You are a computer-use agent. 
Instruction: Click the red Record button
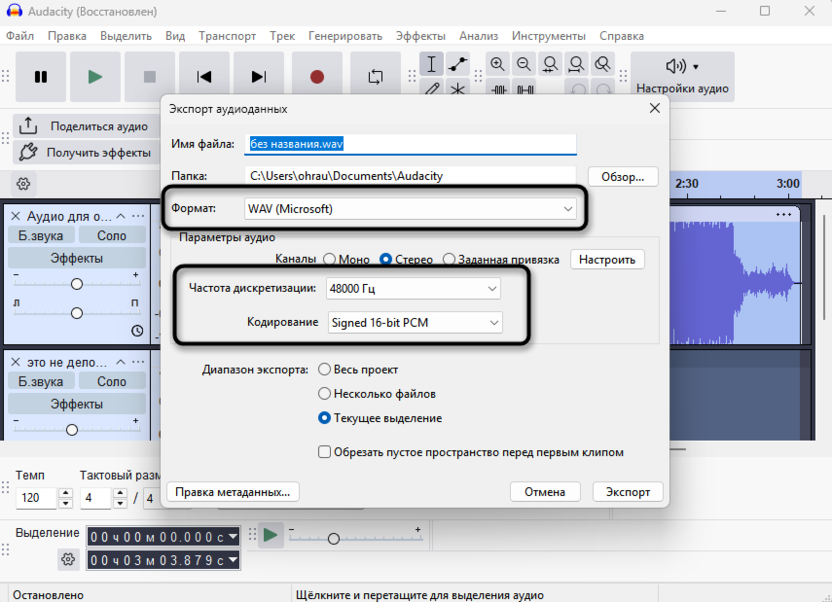click(x=317, y=77)
